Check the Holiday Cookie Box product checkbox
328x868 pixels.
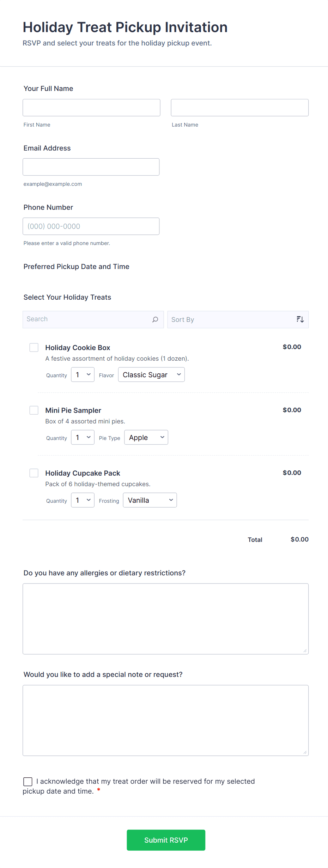(34, 347)
